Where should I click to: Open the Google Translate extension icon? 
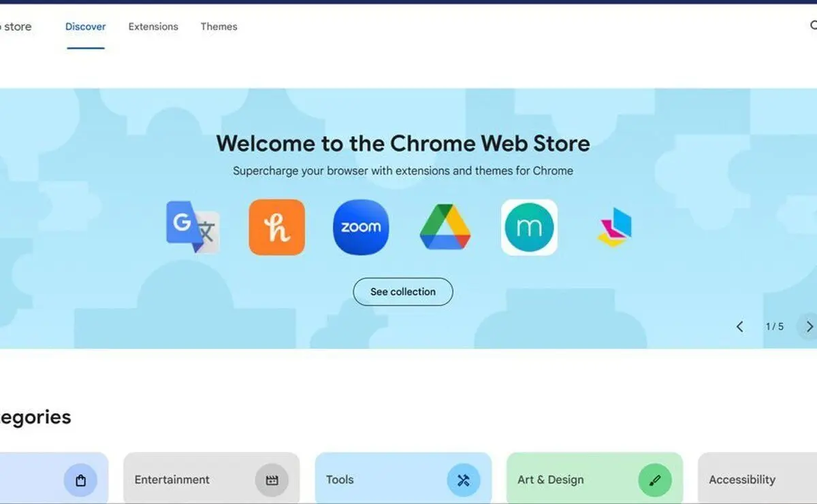coord(193,227)
